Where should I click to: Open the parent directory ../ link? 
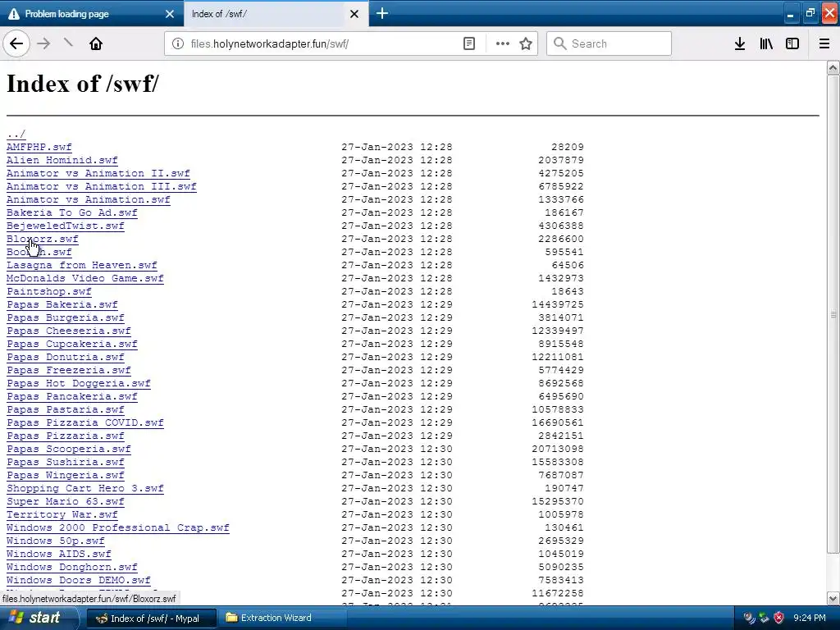tap(16, 134)
